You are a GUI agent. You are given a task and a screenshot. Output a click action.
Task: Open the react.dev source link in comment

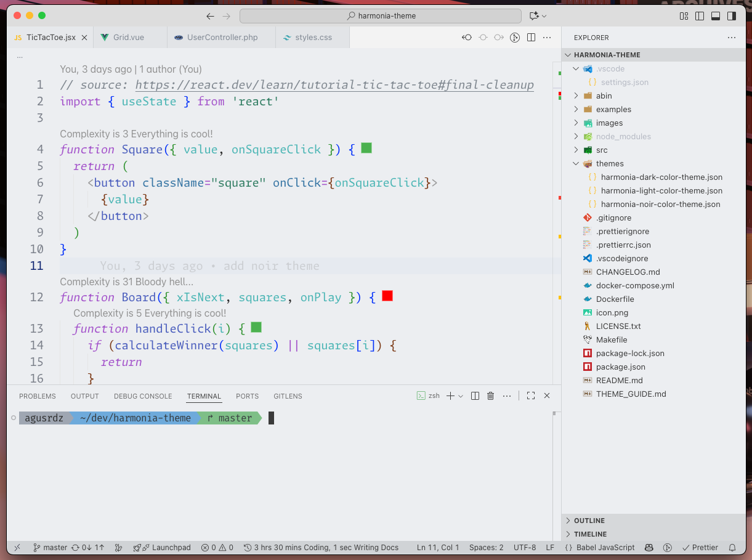pos(334,85)
